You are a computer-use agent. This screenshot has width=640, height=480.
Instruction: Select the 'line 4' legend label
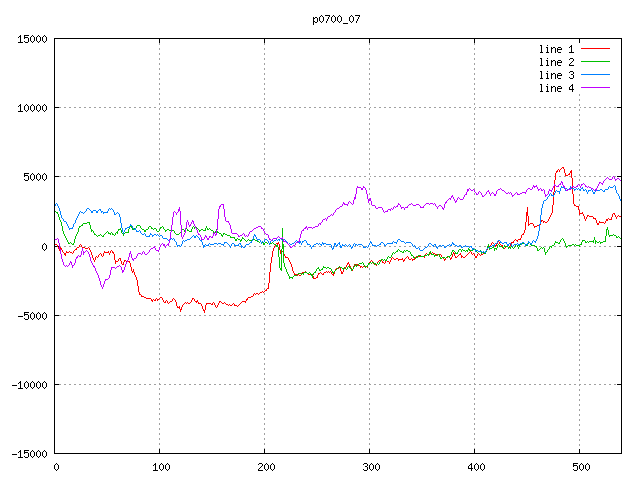556,89
